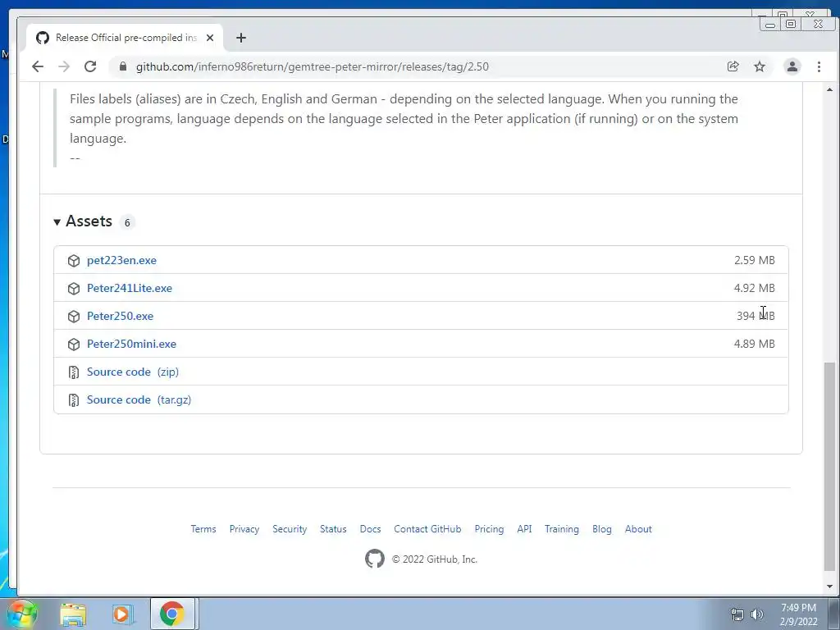Click the network tray icon
This screenshot has width=840, height=630.
tap(737, 614)
